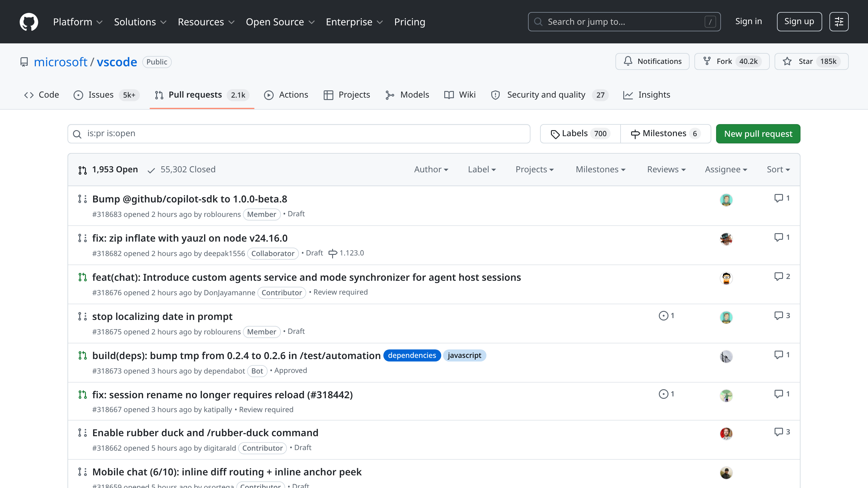Open the Labels 700 button
The height and width of the screenshot is (488, 868).
[x=580, y=134]
